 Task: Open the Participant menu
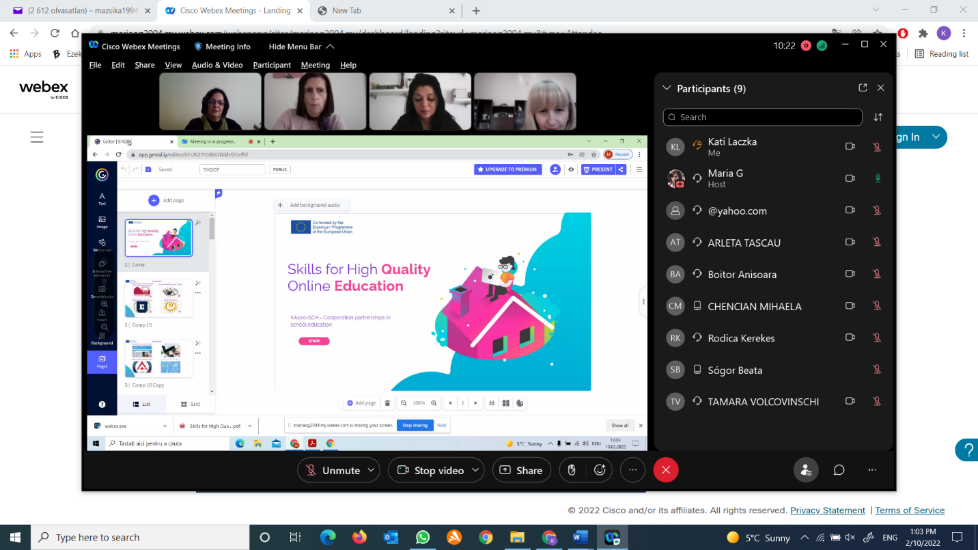pyautogui.click(x=272, y=65)
